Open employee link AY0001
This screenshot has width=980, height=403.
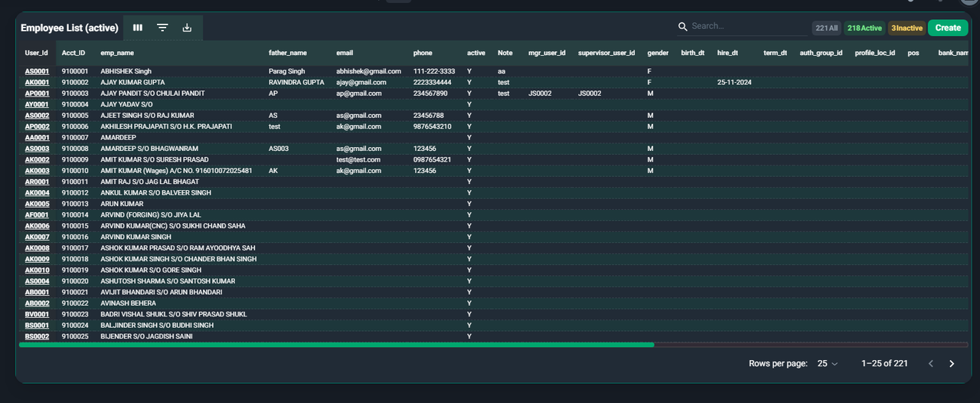[37, 104]
